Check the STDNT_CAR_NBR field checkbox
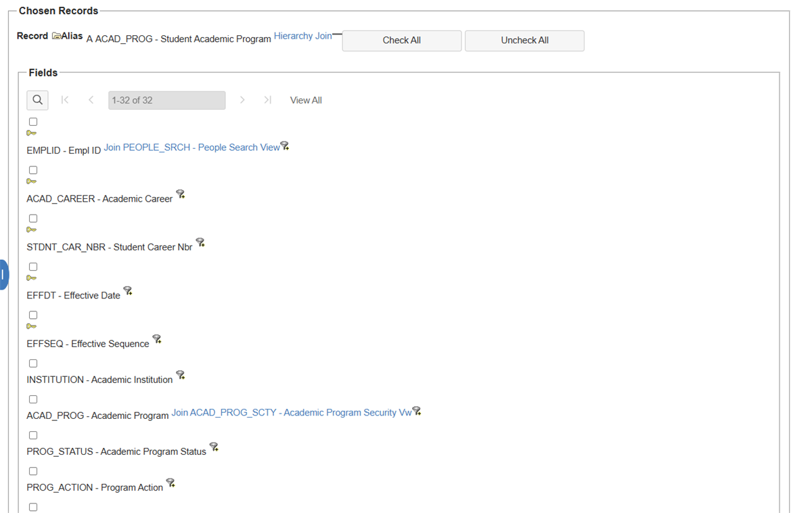The width and height of the screenshot is (812, 513). point(33,218)
